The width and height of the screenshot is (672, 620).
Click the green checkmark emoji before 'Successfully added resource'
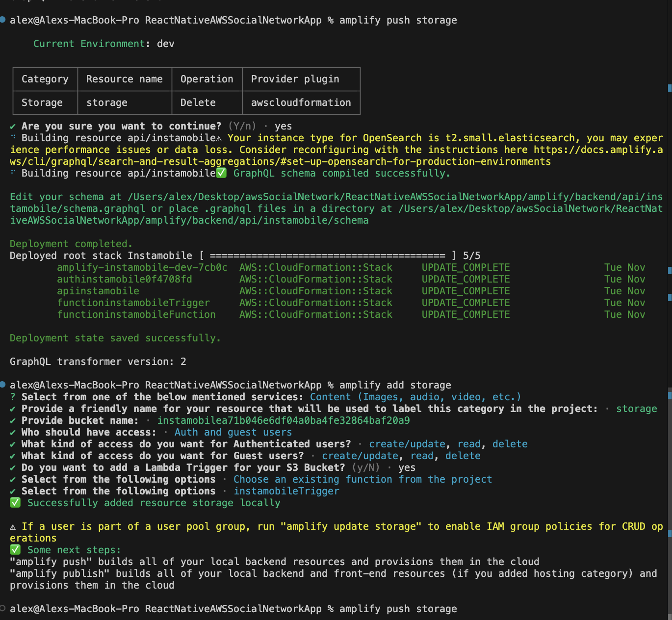[x=15, y=503]
